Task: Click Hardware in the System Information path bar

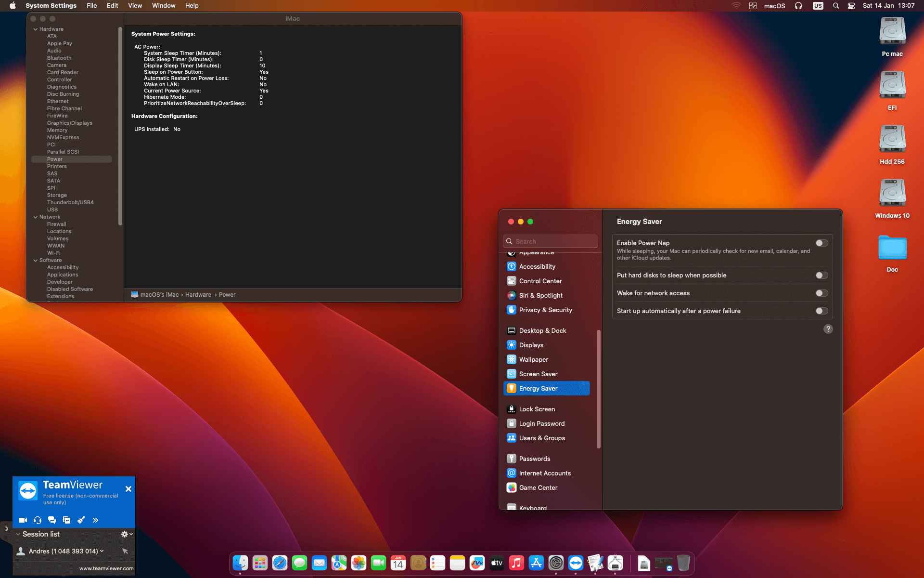Action: [x=198, y=295]
